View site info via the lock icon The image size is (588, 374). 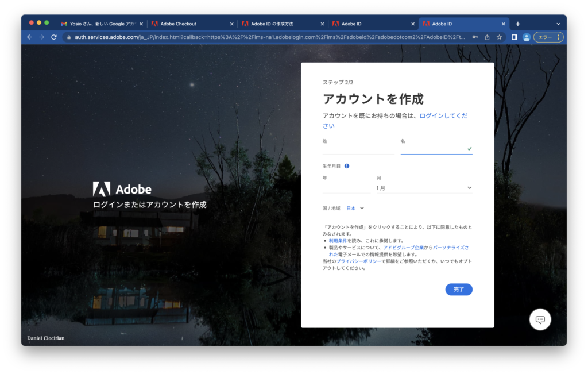click(68, 37)
